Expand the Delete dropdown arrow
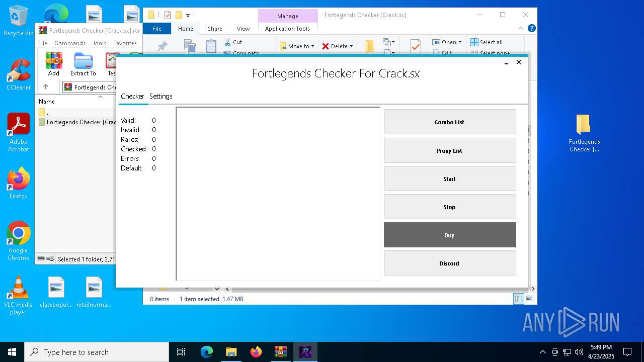 [351, 46]
